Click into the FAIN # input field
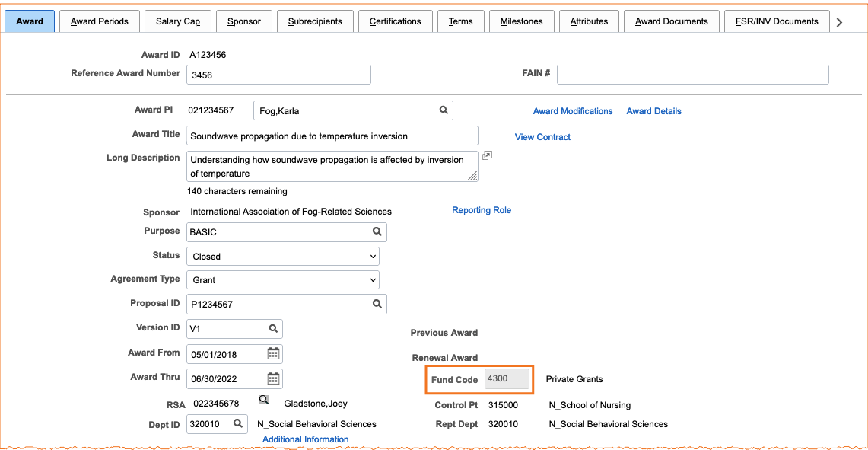 [692, 75]
